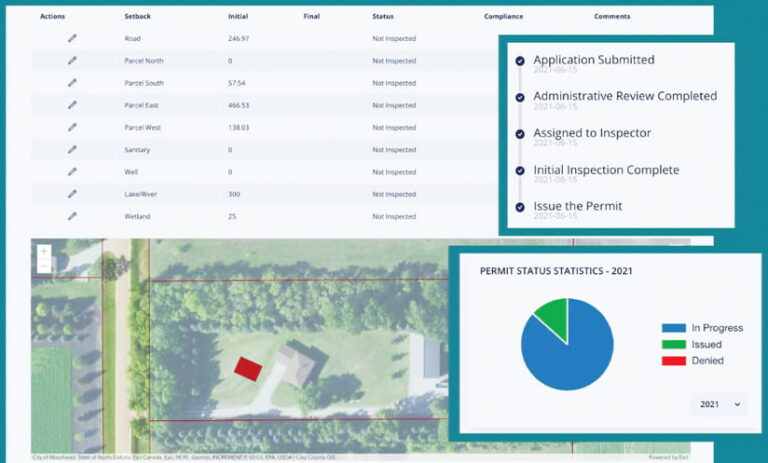Click the Lake/River setback name
The width and height of the screenshot is (768, 463).
141,194
